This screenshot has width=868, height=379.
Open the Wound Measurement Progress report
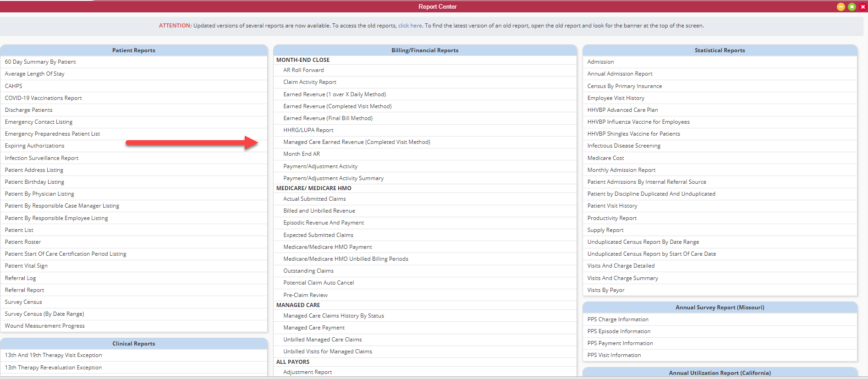(44, 326)
